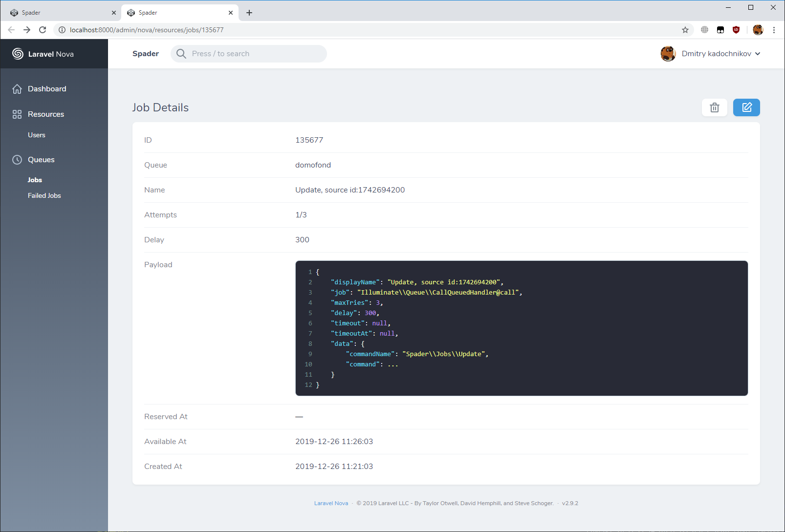Click the Spader title link
The width and height of the screenshot is (785, 532).
point(146,54)
